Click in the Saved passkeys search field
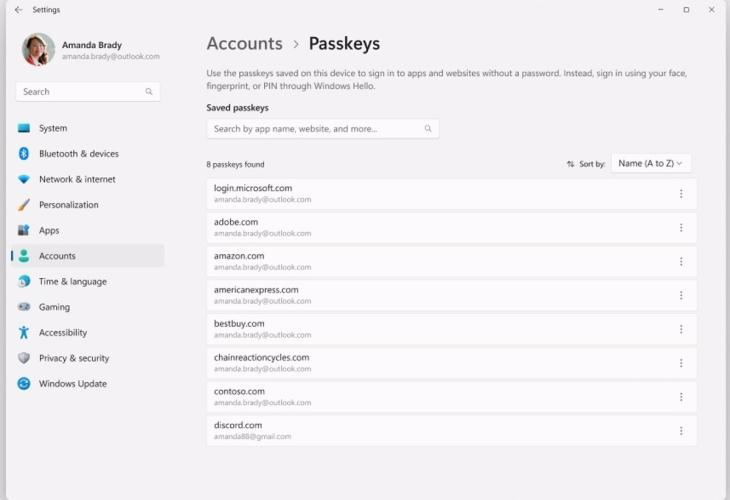The width and height of the screenshot is (730, 500). tap(315, 129)
